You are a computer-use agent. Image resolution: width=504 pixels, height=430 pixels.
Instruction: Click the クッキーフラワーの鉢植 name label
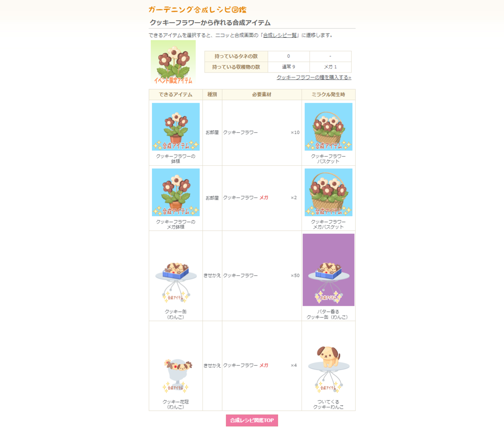(x=176, y=159)
